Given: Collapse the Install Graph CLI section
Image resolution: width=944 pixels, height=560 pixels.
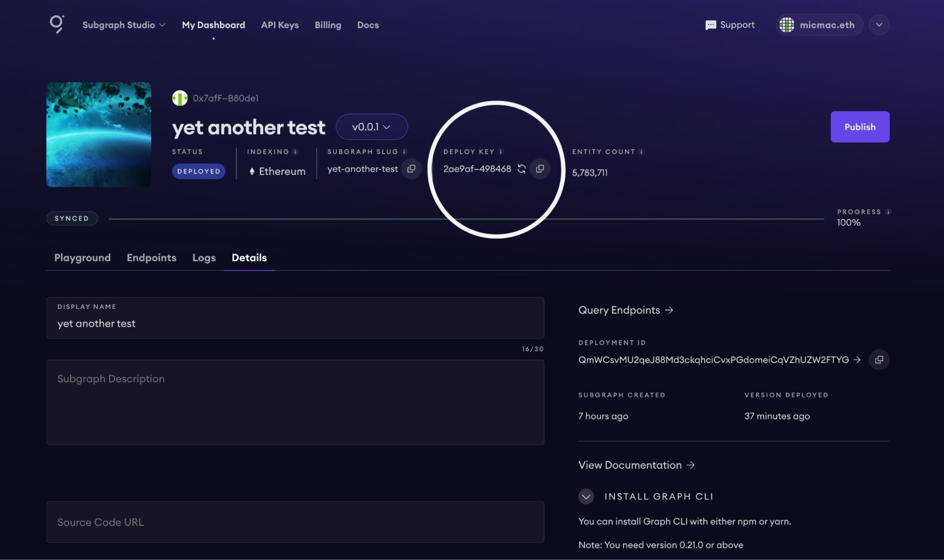Looking at the screenshot, I should tap(586, 496).
